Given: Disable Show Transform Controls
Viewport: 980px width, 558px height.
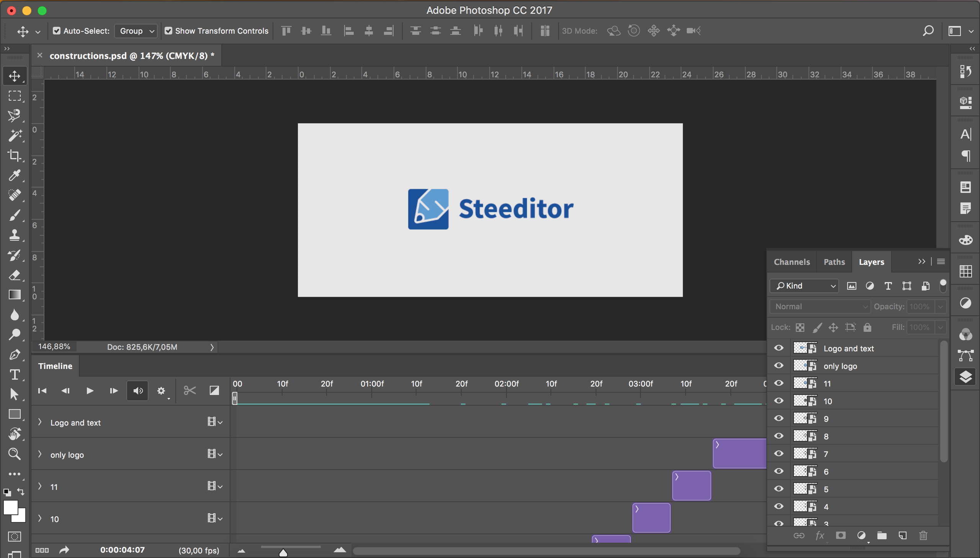Looking at the screenshot, I should click(x=168, y=31).
